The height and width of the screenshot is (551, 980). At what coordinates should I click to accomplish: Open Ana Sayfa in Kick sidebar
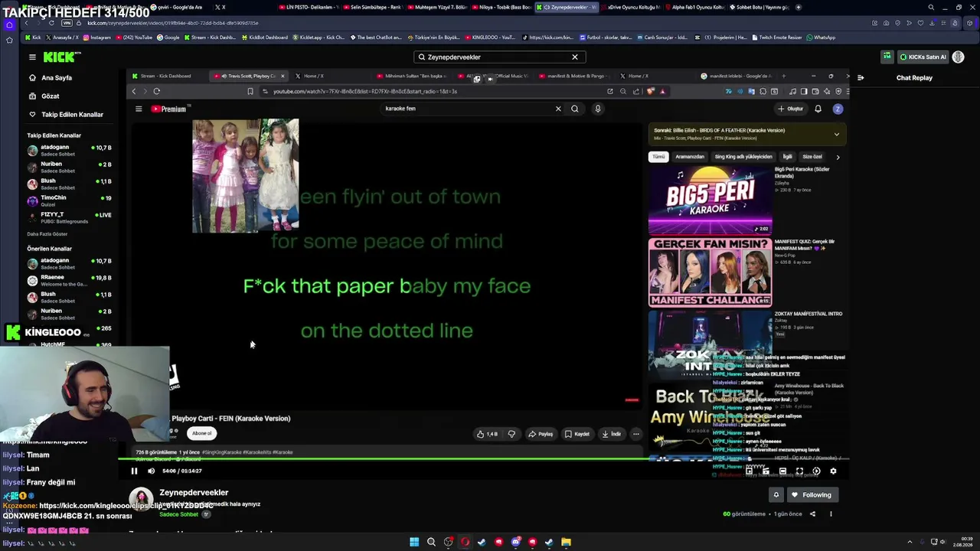click(57, 77)
